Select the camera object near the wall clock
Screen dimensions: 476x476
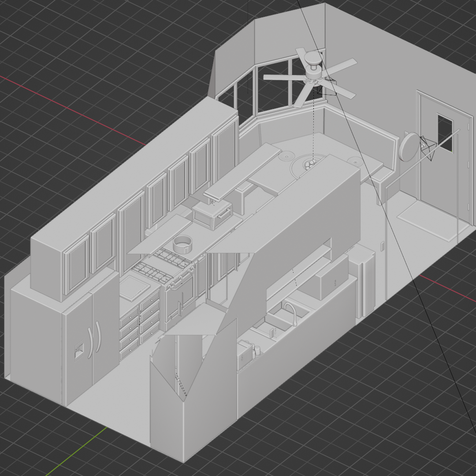(429, 148)
